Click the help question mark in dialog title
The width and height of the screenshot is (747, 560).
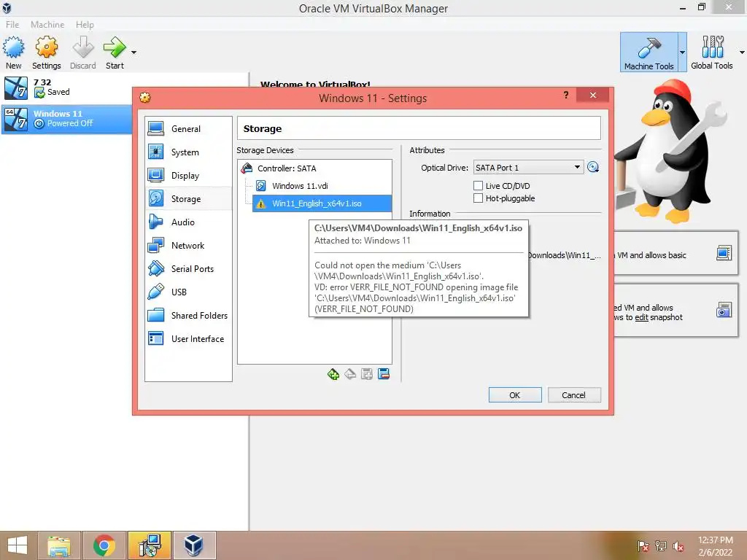(x=566, y=95)
